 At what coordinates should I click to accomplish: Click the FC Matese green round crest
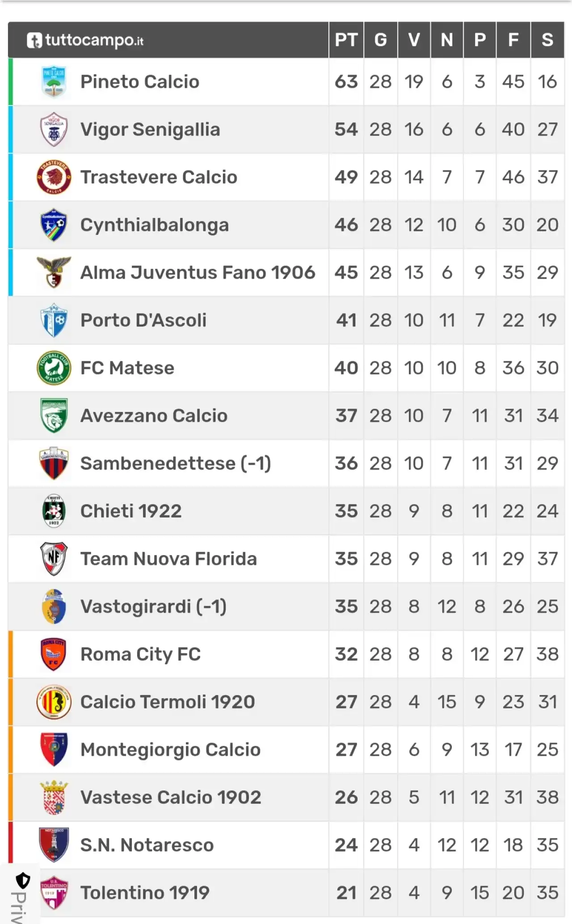[54, 368]
